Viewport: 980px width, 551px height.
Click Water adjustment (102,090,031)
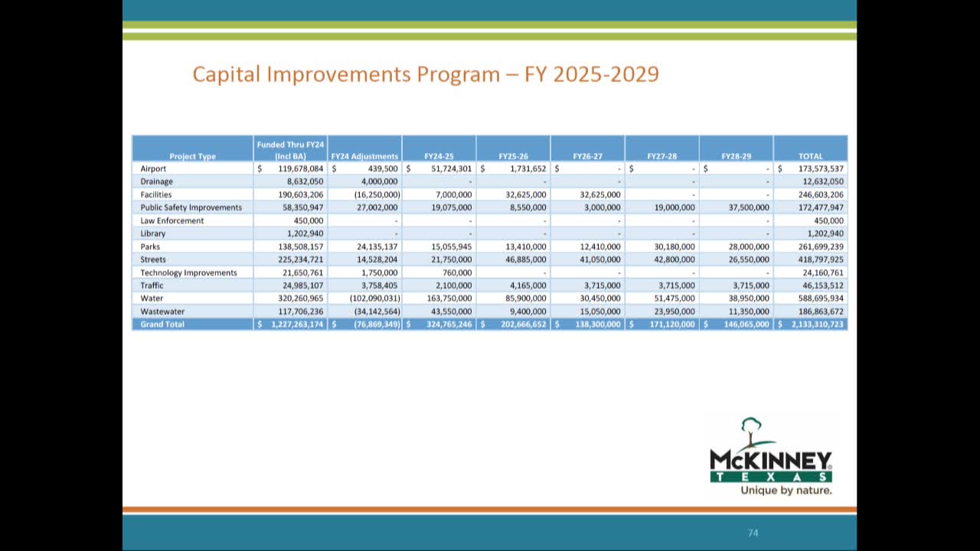pyautogui.click(x=374, y=298)
